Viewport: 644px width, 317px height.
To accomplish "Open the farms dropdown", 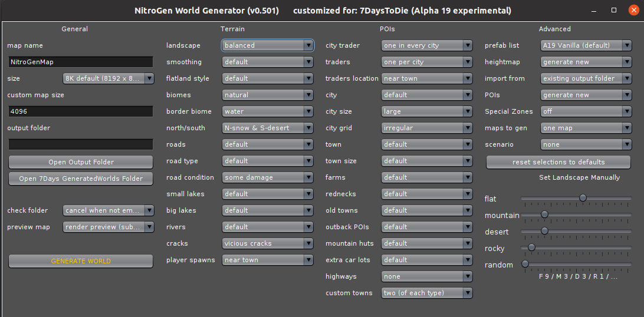I will click(x=427, y=177).
